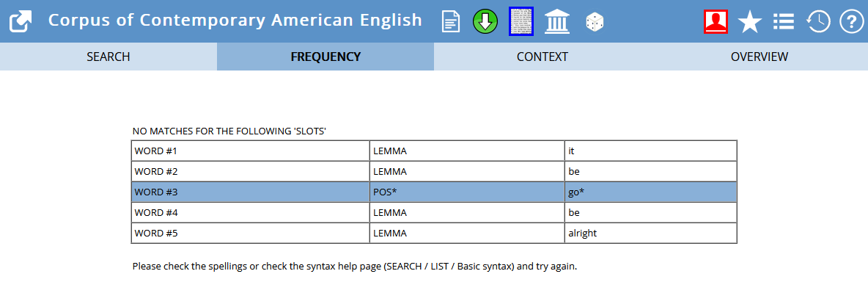
Task: Select the FREQUENCY tab
Action: pos(325,57)
